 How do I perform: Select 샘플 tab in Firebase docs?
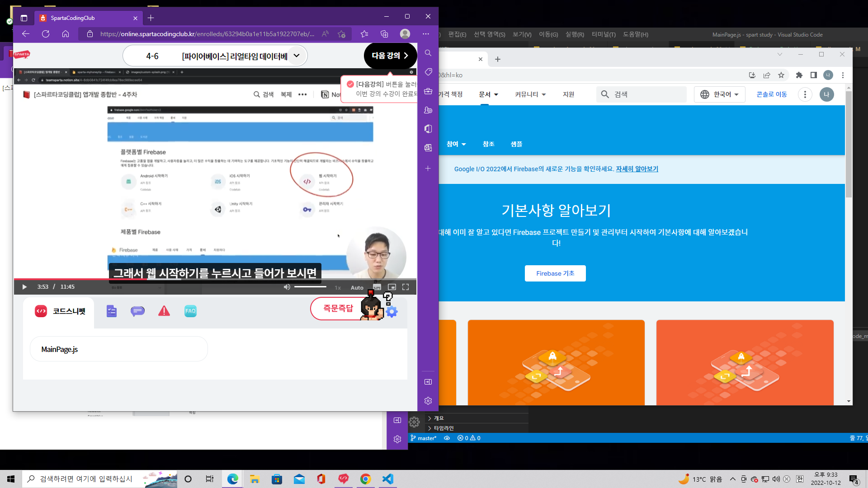click(x=516, y=144)
